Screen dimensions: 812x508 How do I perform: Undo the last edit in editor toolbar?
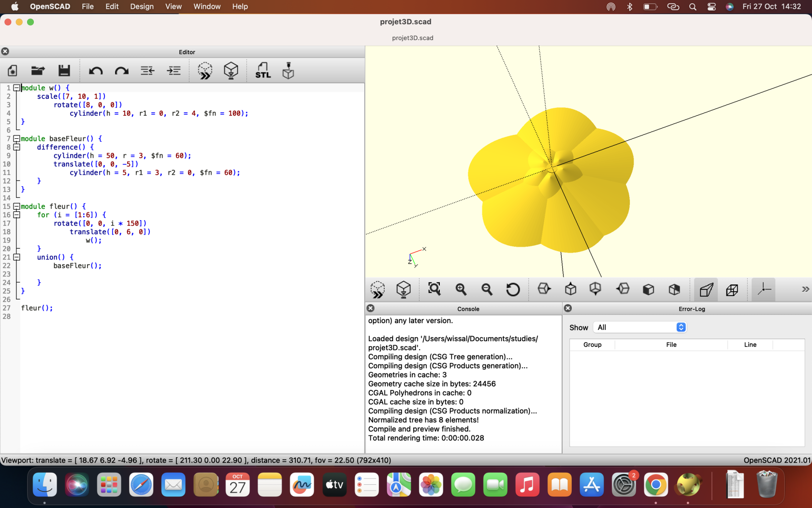(x=96, y=71)
